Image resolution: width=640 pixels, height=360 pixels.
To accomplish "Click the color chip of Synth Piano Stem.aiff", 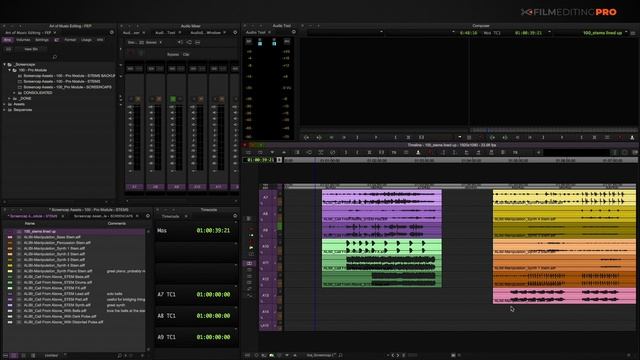I will [10, 271].
